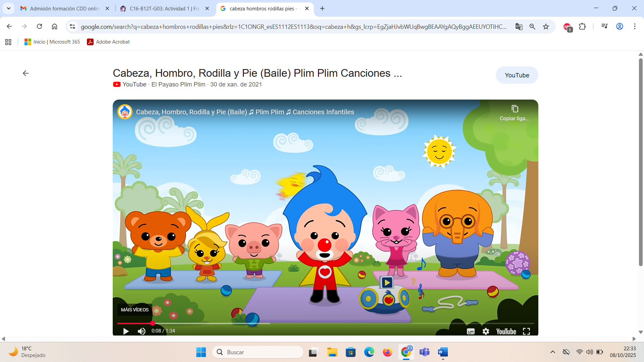The width and height of the screenshot is (644, 362).
Task: Enter fullscreen mode in video player
Action: point(526,331)
